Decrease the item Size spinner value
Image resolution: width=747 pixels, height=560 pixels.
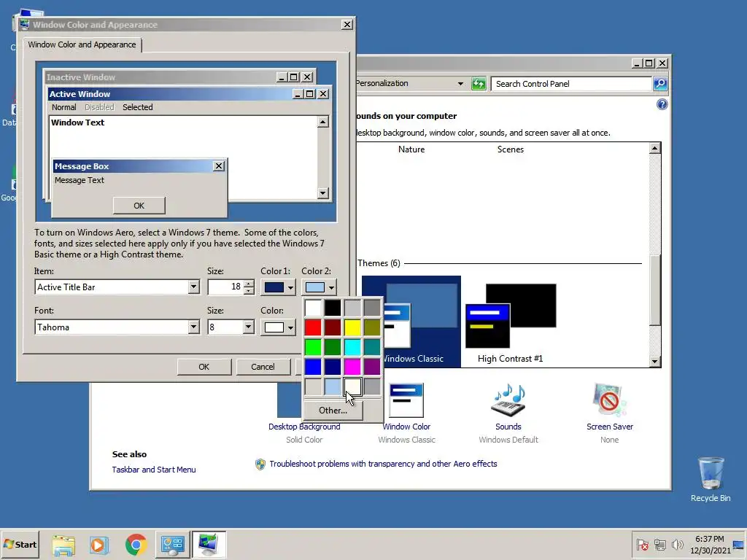(x=249, y=290)
